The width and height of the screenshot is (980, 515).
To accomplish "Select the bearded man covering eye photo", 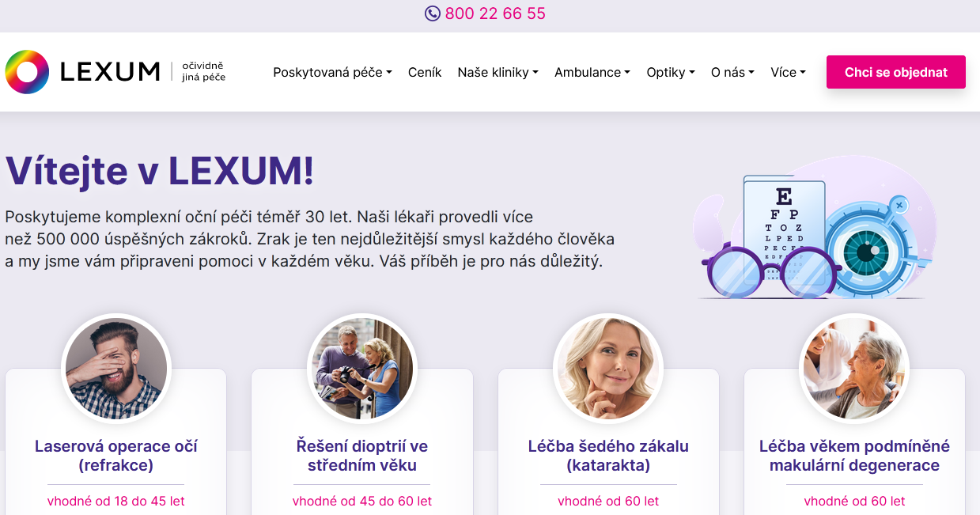I will click(116, 369).
